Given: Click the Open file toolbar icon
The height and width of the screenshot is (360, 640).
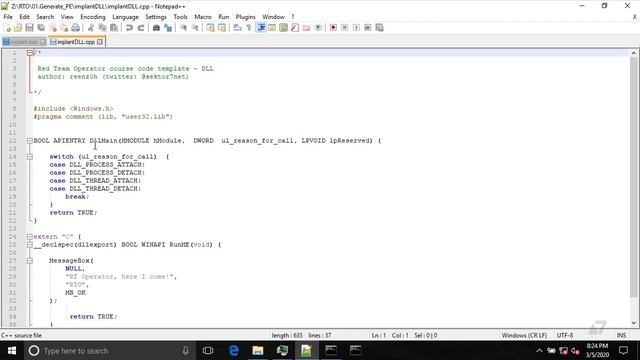Looking at the screenshot, I should point(18,28).
